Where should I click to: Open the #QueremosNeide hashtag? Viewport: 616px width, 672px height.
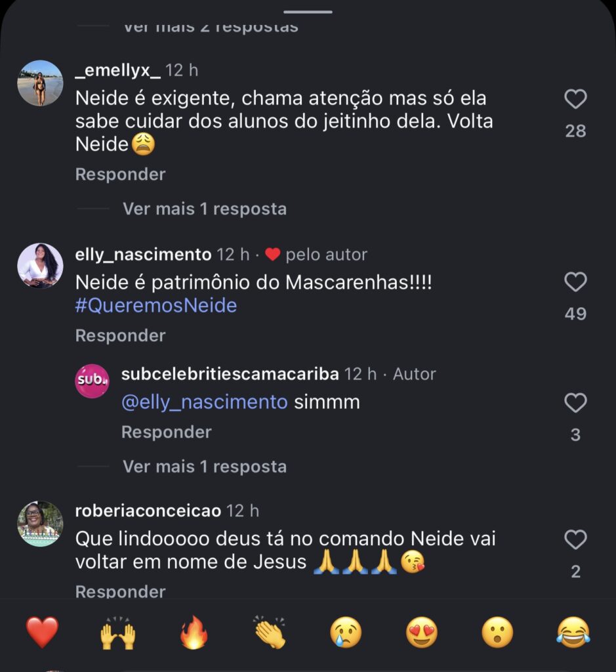click(156, 306)
